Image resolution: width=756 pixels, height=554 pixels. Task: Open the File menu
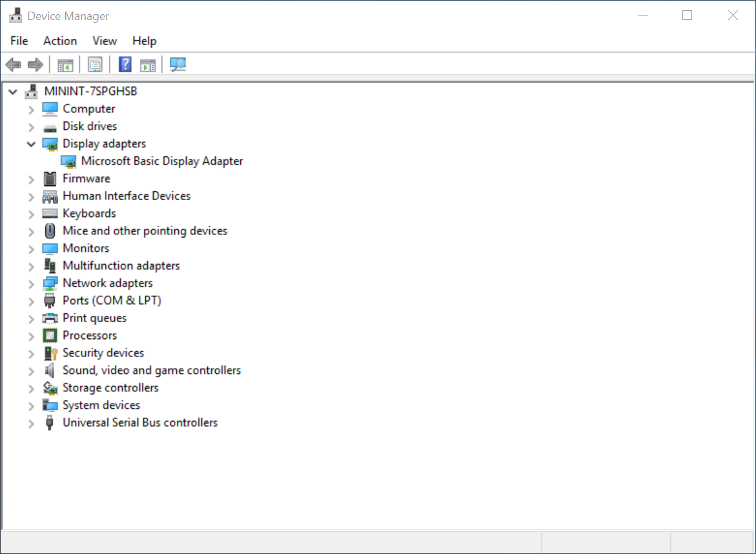(19, 41)
